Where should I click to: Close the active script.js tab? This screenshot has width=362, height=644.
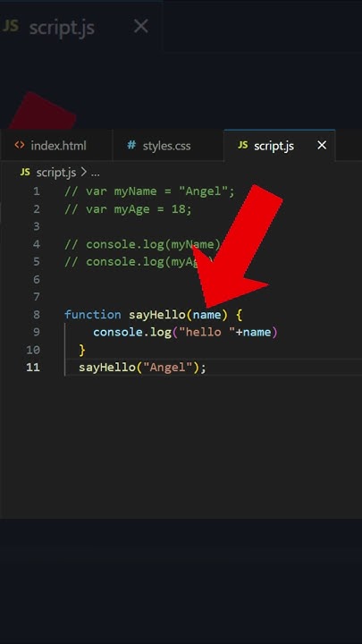[322, 145]
